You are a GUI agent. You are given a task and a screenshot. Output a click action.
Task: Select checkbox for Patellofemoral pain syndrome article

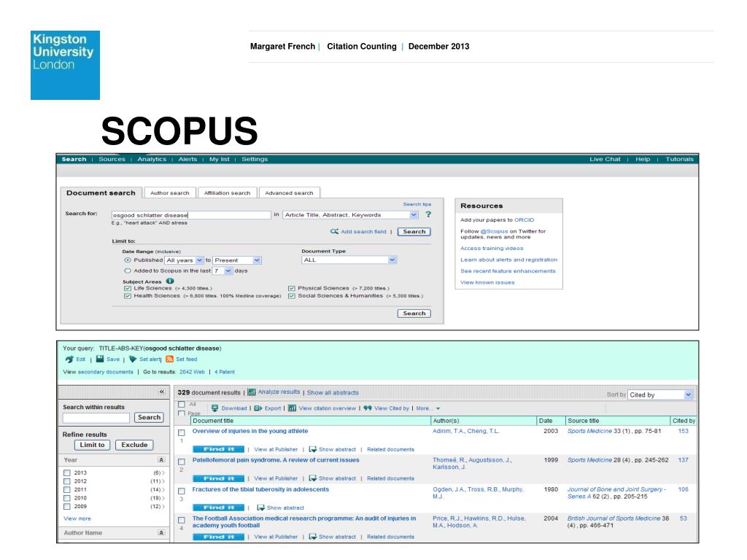tap(182, 462)
